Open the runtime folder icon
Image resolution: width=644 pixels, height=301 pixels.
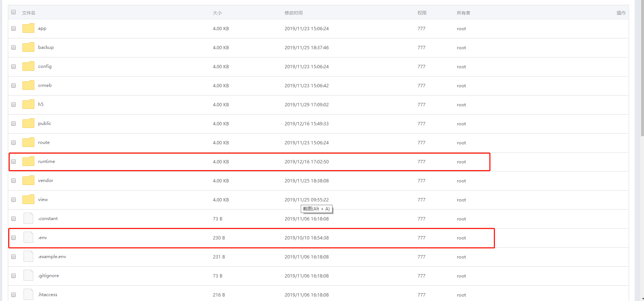point(28,162)
